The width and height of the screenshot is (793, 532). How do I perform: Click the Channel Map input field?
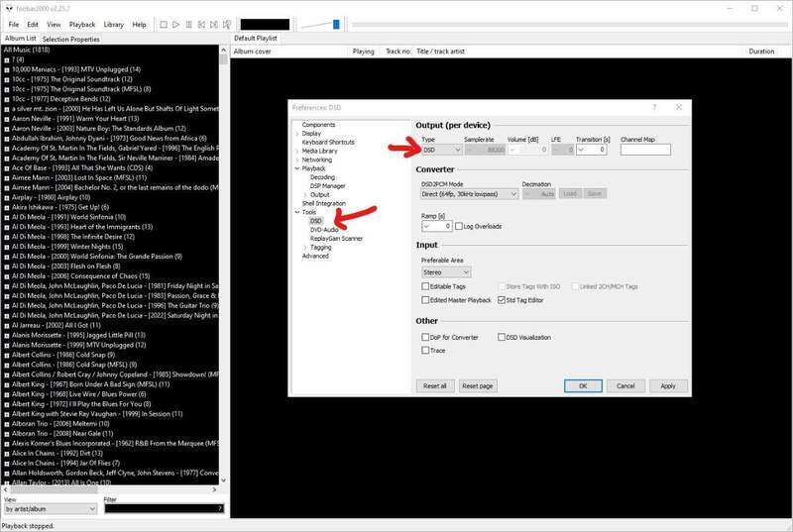point(645,150)
